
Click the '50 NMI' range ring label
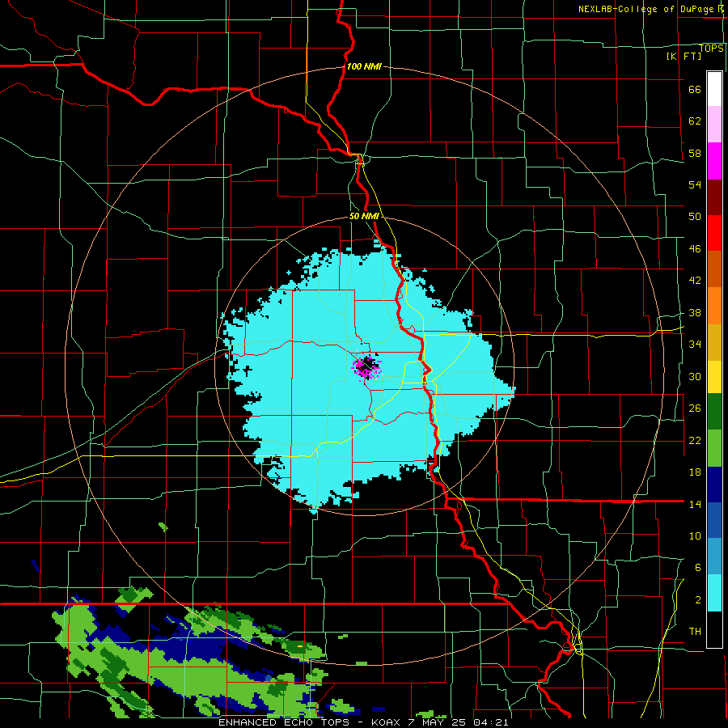[x=364, y=216]
